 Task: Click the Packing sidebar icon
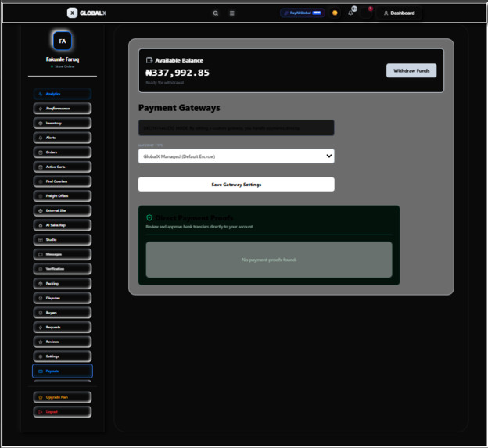tap(41, 284)
